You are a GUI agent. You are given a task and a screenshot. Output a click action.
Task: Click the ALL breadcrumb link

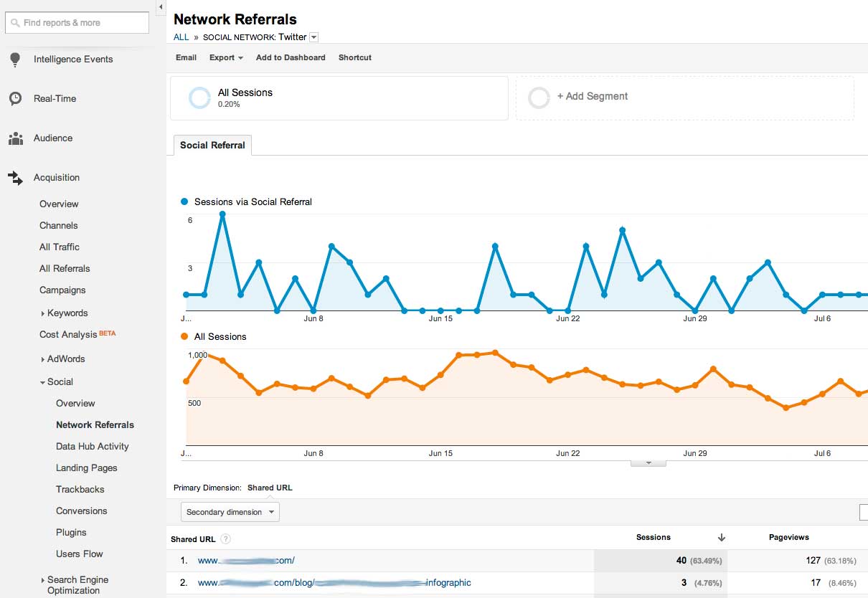pyautogui.click(x=181, y=37)
